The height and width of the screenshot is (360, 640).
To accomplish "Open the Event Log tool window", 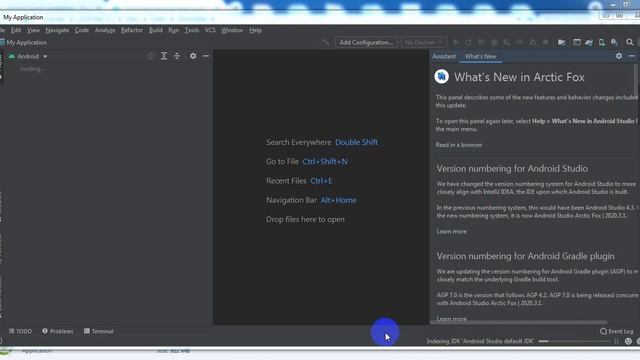I will tap(617, 331).
